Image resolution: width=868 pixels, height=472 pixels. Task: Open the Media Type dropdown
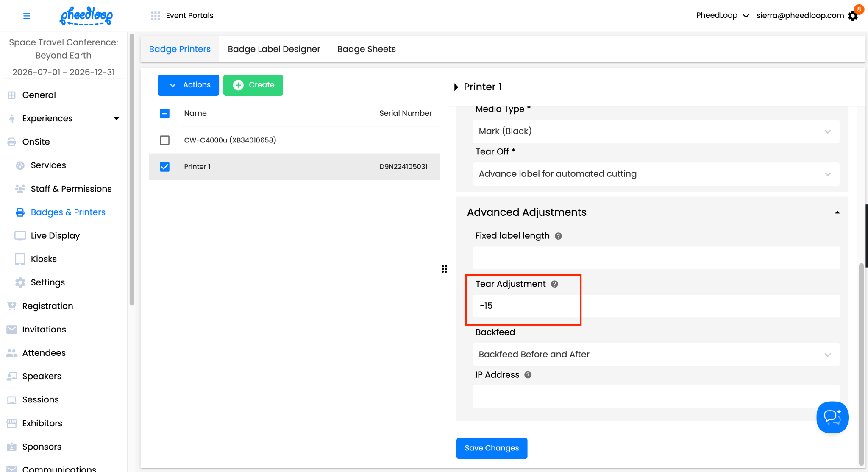click(x=656, y=131)
